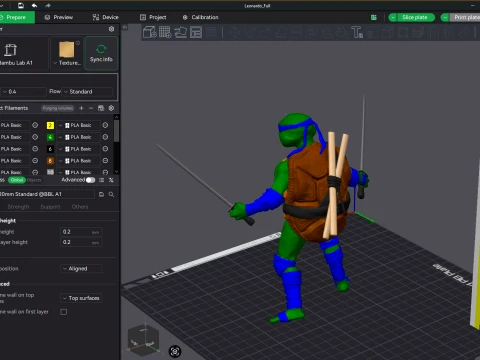The width and height of the screenshot is (480, 360).
Task: Open the Others settings tab
Action: click(80, 207)
